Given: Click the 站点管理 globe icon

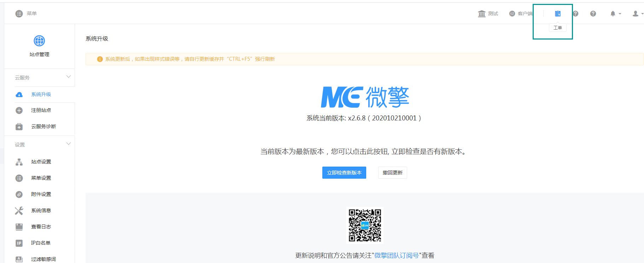Looking at the screenshot, I should (39, 41).
